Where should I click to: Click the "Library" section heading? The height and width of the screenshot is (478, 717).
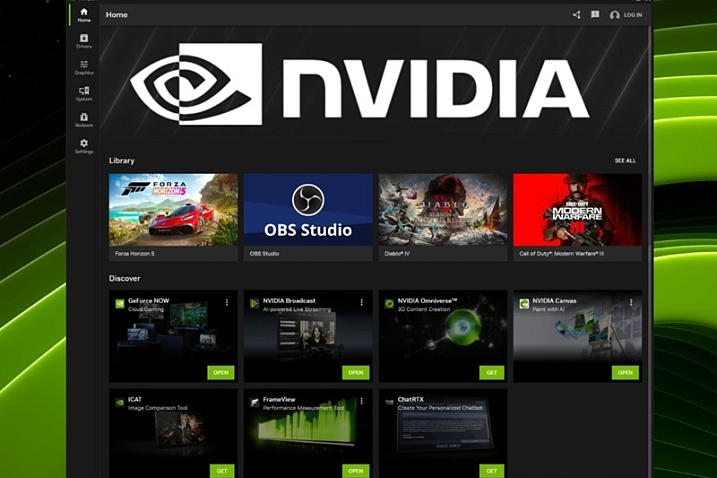click(x=122, y=161)
